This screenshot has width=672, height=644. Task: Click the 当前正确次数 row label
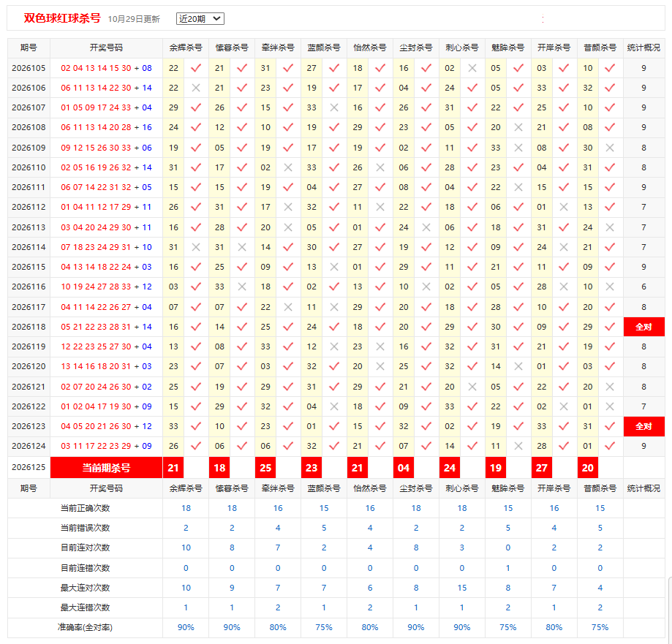point(86,508)
